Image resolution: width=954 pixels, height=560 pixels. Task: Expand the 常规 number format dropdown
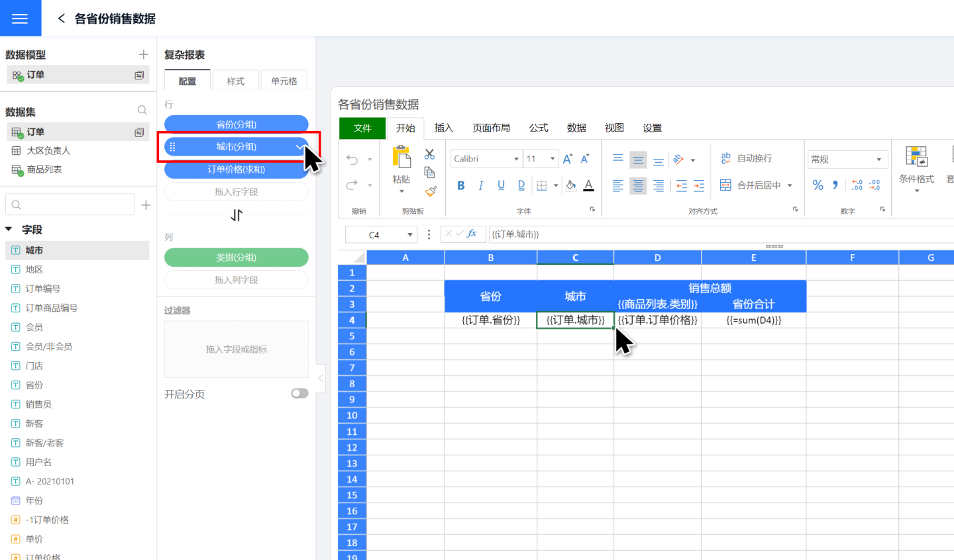pos(879,159)
